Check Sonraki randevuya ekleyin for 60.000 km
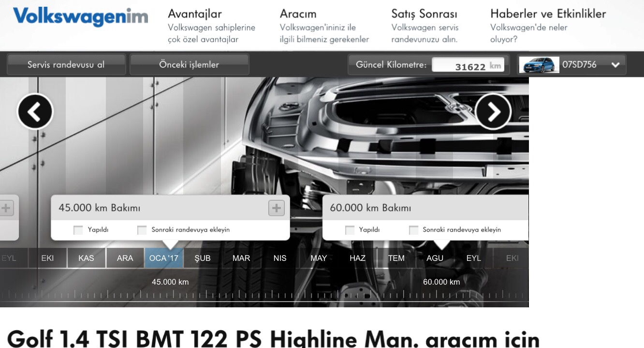 click(413, 230)
